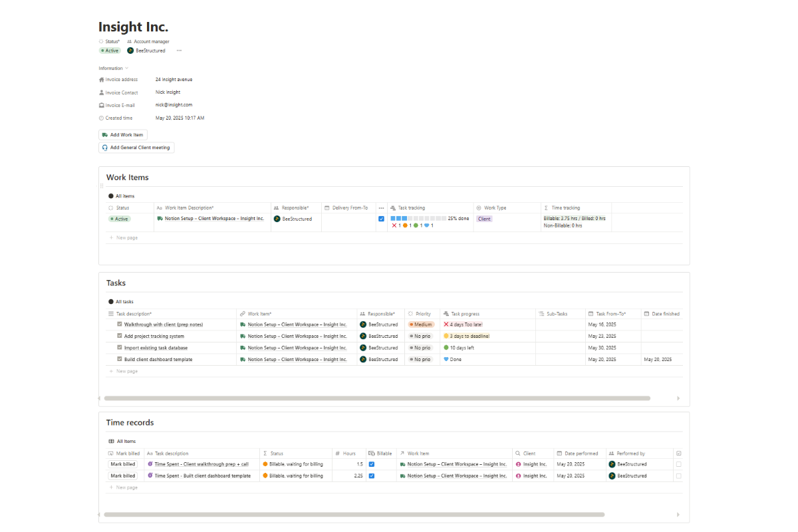This screenshot has height=532, width=798.
Task: Change No prio for Add project tracking system
Action: (x=420, y=336)
